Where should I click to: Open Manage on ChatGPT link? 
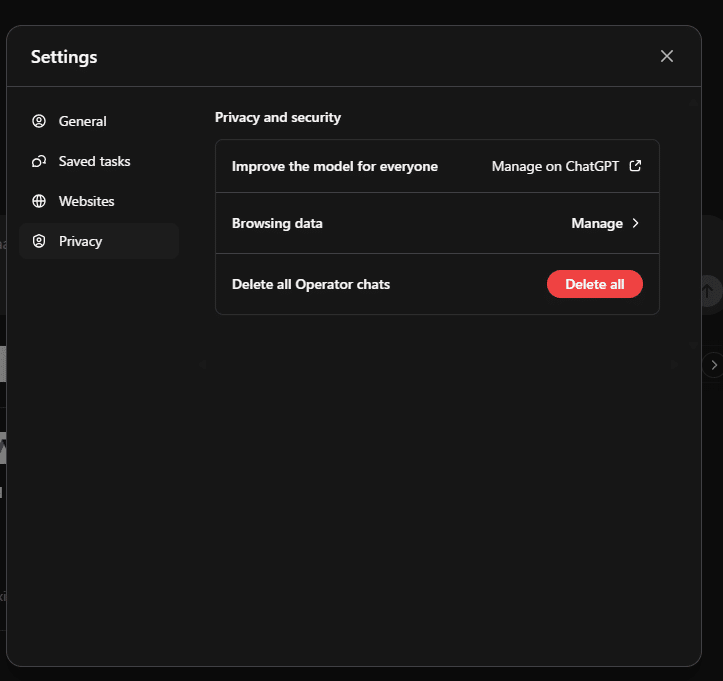[555, 166]
